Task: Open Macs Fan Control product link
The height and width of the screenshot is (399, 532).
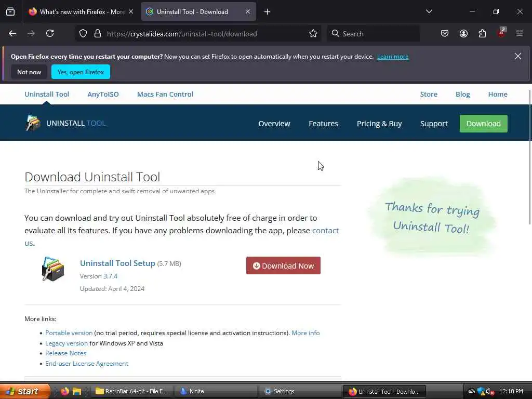Action: pos(165,95)
